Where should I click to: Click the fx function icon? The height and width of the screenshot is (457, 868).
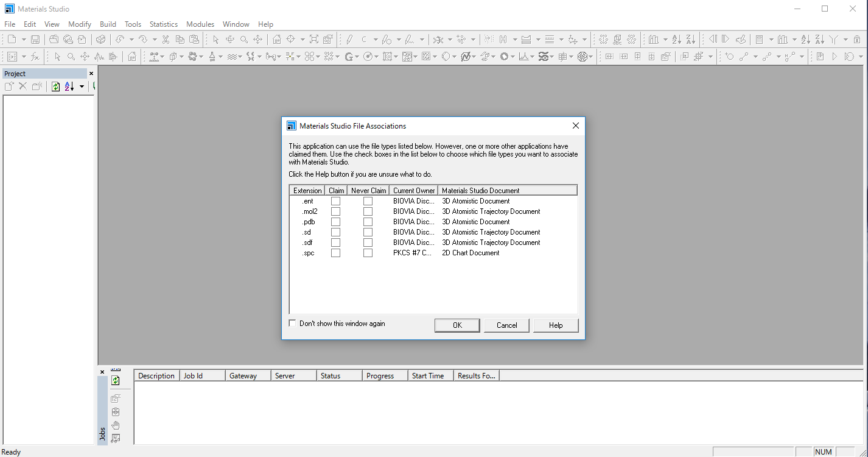(35, 57)
